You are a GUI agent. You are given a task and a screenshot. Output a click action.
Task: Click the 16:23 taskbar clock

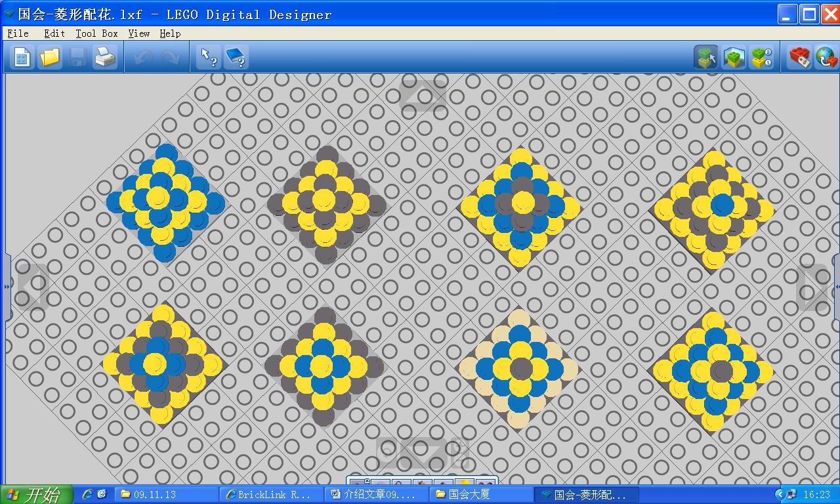(816, 495)
